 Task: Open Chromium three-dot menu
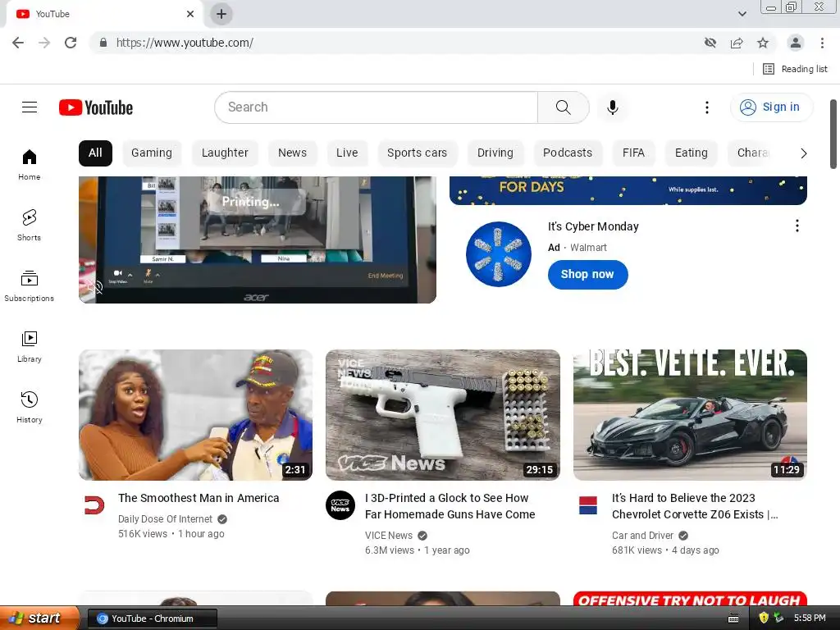[x=822, y=43]
